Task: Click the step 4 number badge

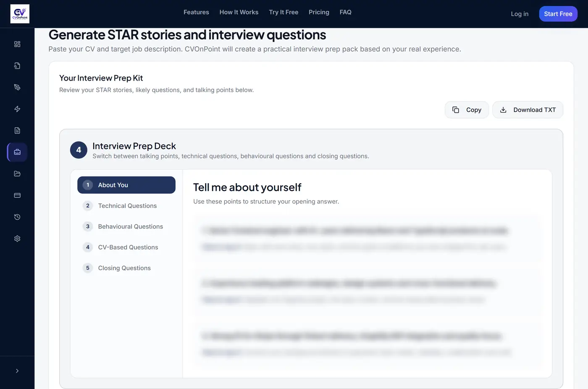Action: (79, 150)
